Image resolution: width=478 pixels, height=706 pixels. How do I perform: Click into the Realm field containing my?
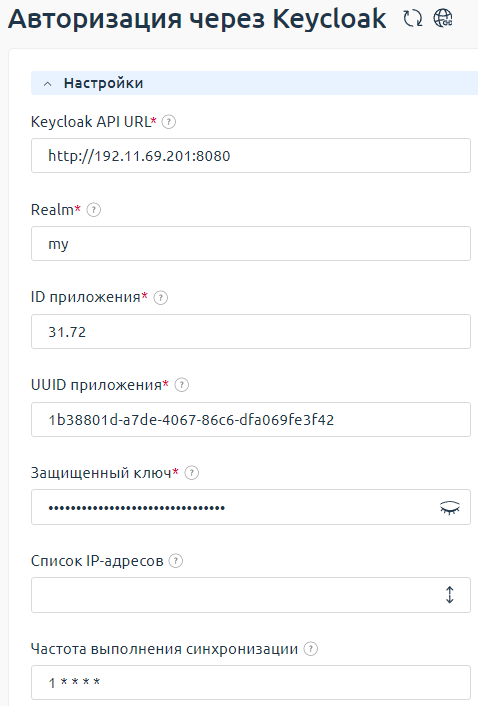(x=251, y=244)
